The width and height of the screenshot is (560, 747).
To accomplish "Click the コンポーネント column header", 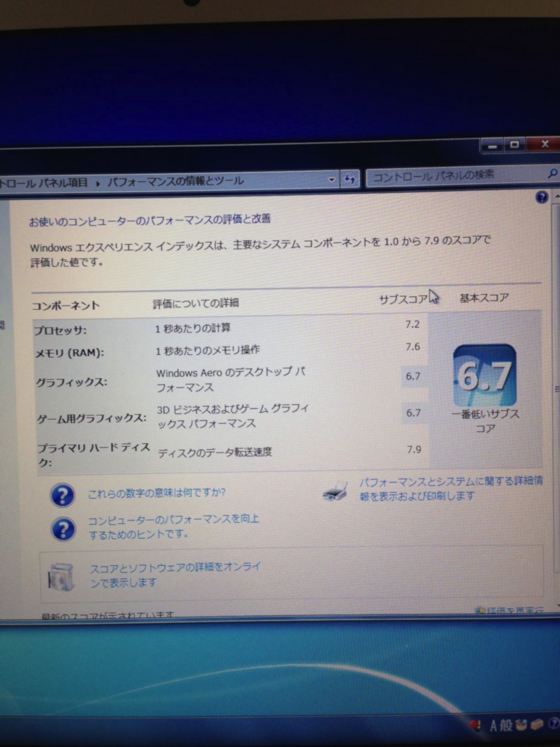I will coord(65,306).
